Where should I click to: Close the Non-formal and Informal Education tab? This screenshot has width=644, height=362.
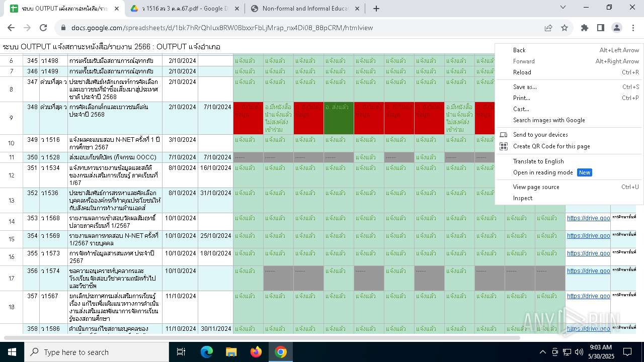[x=358, y=9]
